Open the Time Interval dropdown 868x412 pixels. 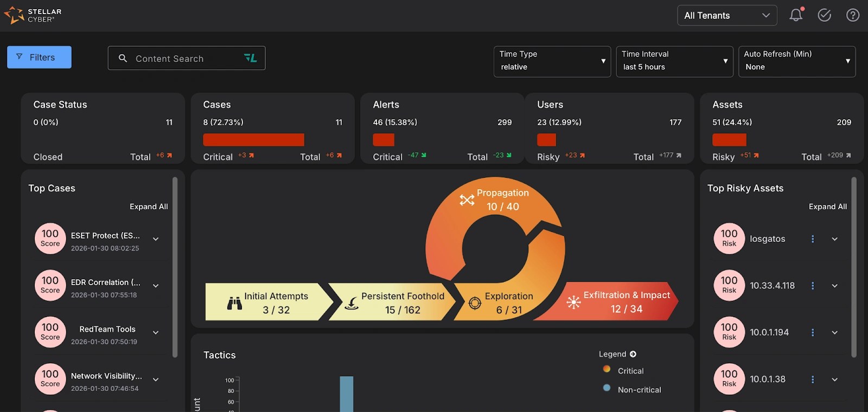pos(675,61)
